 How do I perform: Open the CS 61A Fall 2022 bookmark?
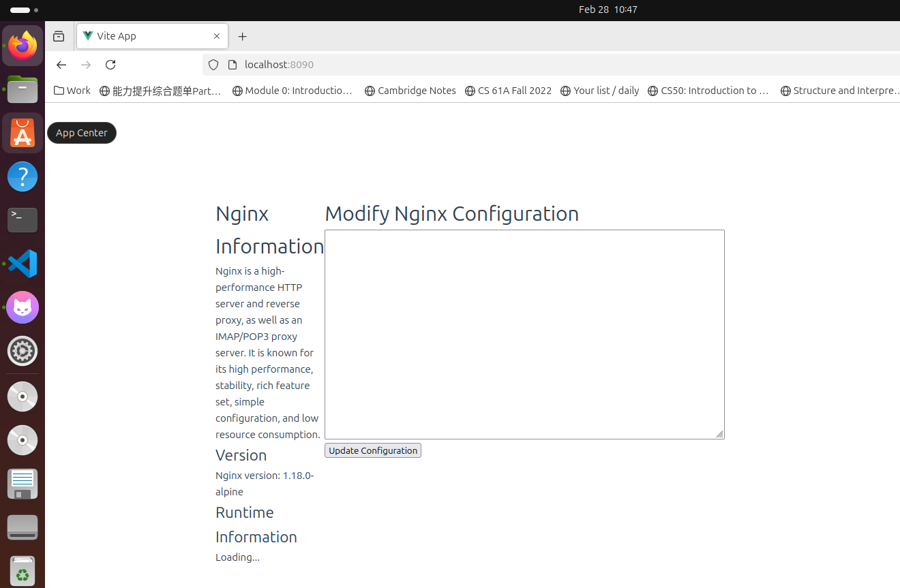coord(508,91)
